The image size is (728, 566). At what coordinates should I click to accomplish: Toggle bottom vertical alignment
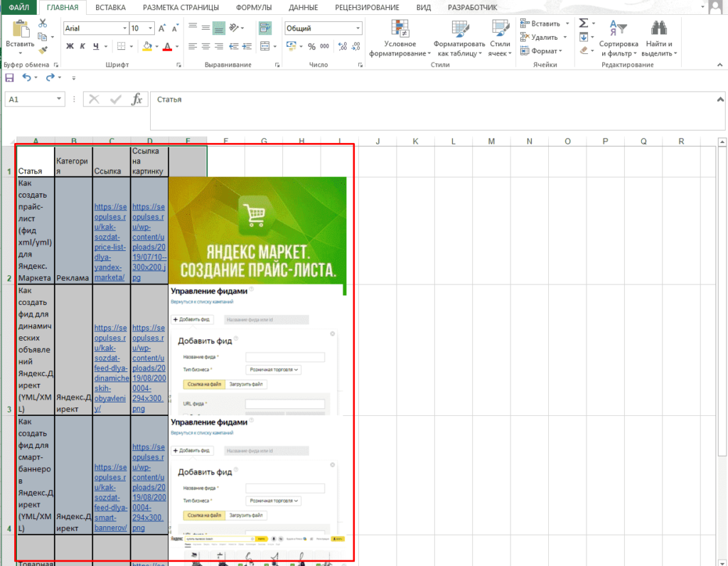point(219,28)
